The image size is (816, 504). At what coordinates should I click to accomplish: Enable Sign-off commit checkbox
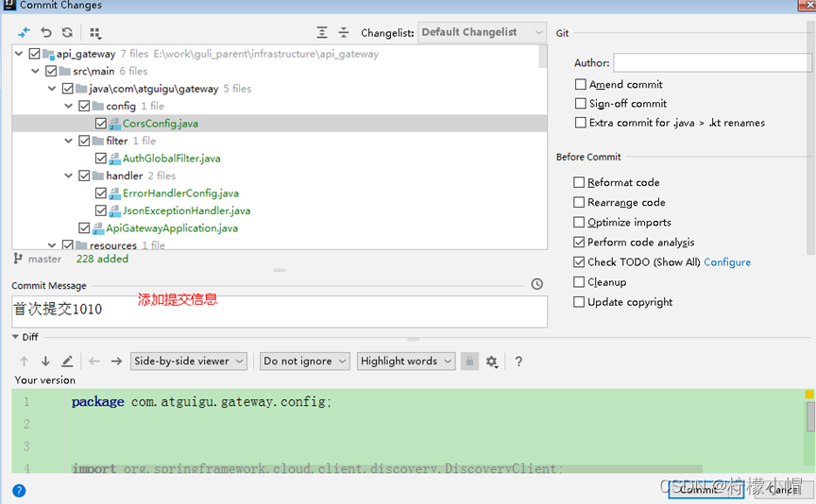click(580, 104)
